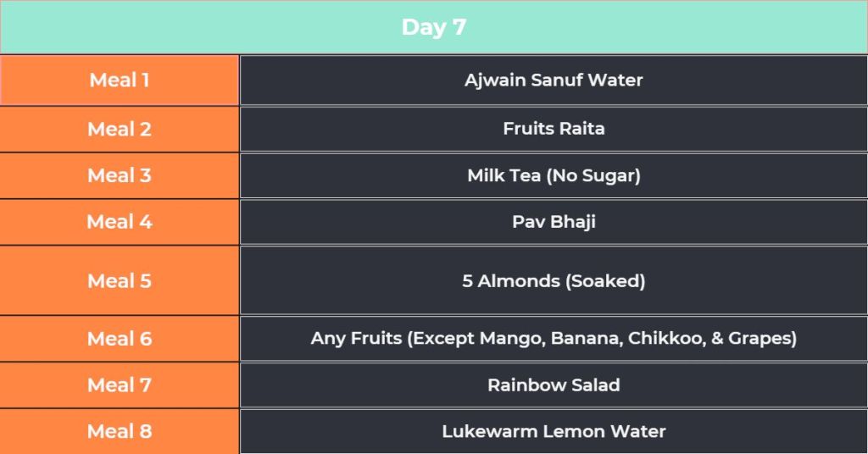This screenshot has height=454, width=868.
Task: Select the Meal 6 label cell
Action: (x=120, y=339)
